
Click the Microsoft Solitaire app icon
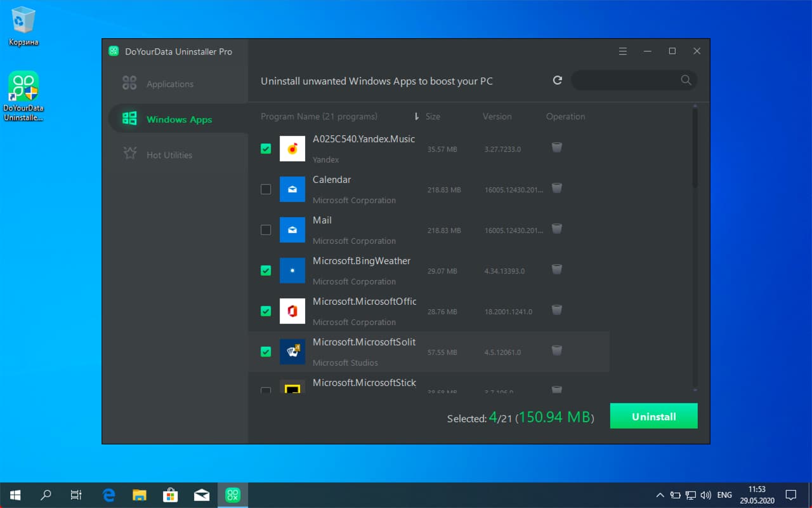coord(292,352)
